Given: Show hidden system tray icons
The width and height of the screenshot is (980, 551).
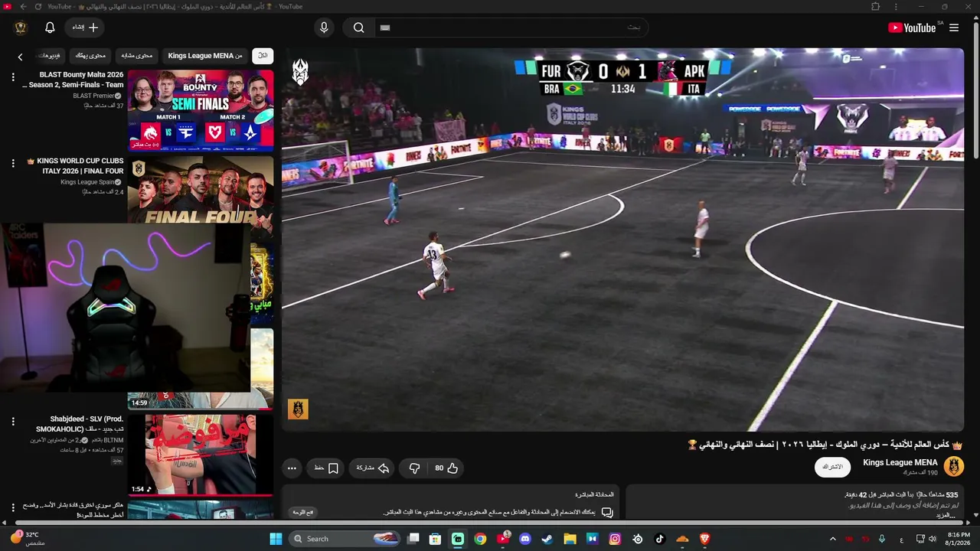Looking at the screenshot, I should pos(833,539).
